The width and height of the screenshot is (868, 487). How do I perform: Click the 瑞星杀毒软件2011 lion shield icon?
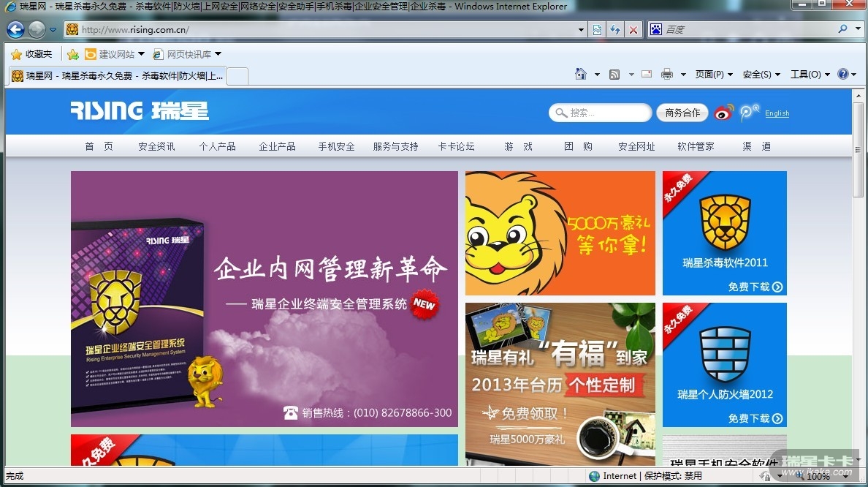[x=725, y=223]
